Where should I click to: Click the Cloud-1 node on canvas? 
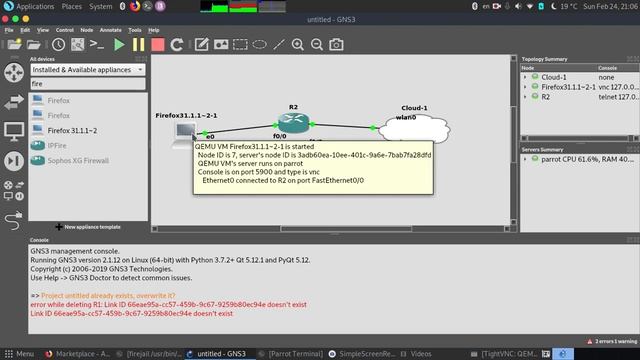(x=414, y=128)
